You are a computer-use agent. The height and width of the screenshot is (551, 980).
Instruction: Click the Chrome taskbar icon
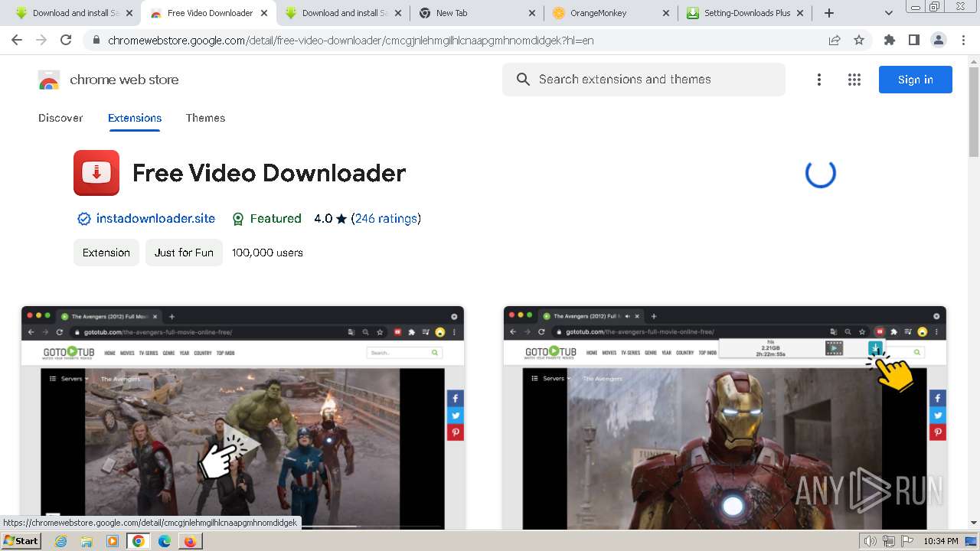tap(139, 541)
